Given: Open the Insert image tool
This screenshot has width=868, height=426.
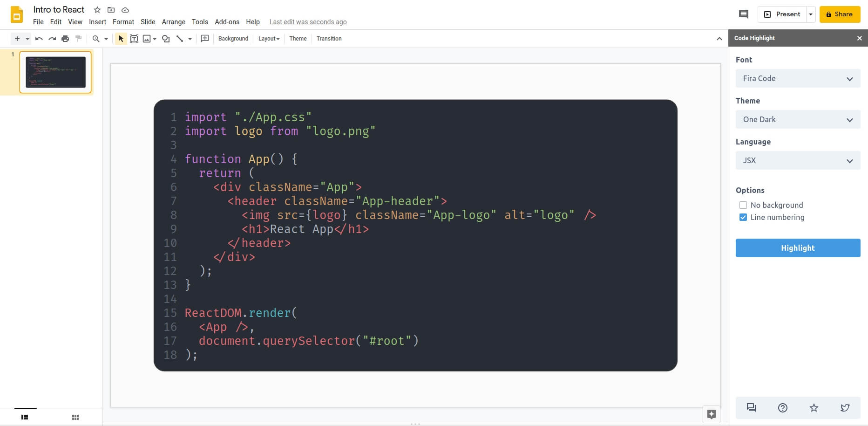Looking at the screenshot, I should 147,39.
